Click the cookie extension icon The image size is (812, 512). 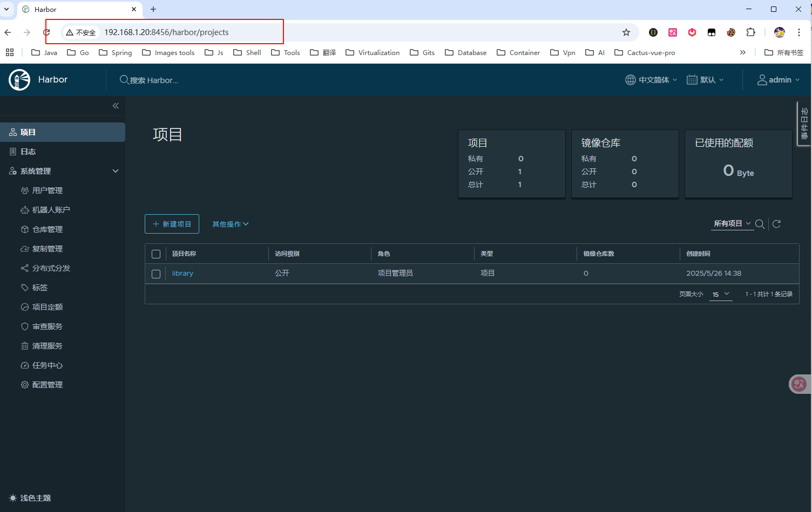coord(731,32)
